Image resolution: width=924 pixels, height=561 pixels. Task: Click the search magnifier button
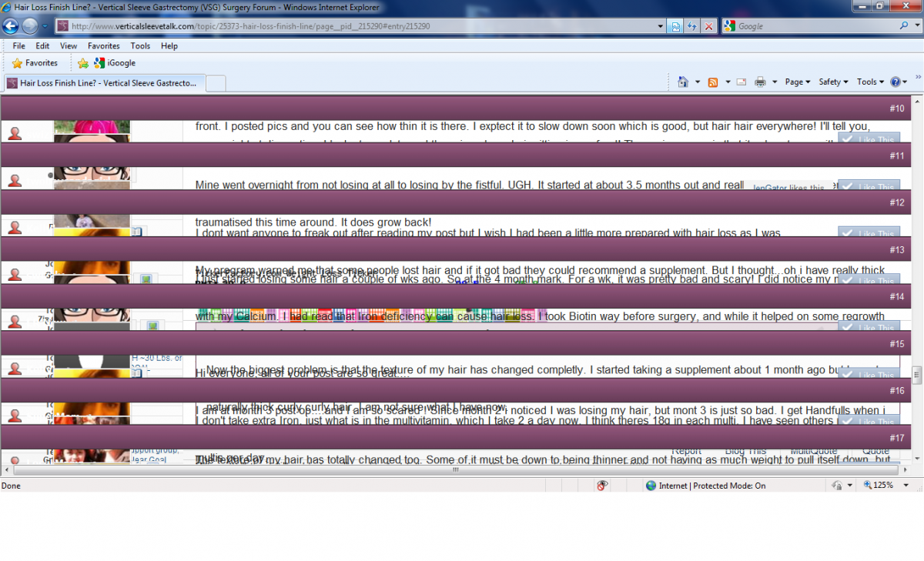904,25
